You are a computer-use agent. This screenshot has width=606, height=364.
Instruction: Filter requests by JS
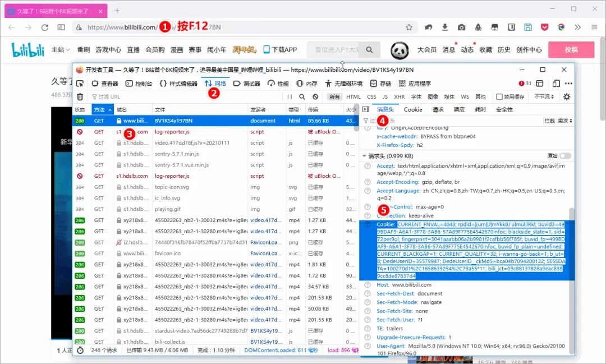click(x=385, y=96)
